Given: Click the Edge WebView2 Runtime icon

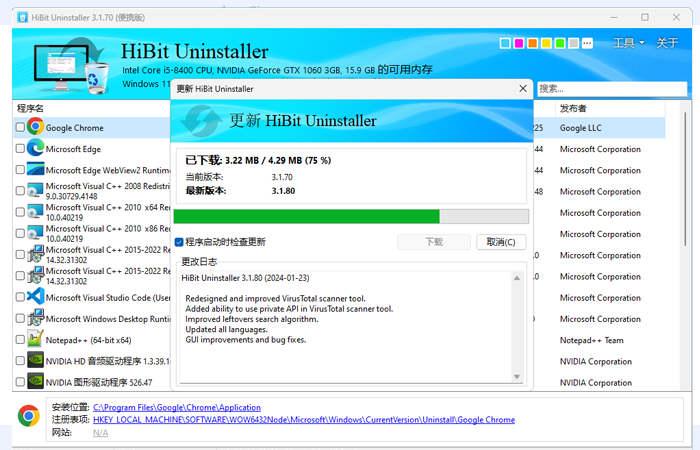Looking at the screenshot, I should [x=35, y=170].
